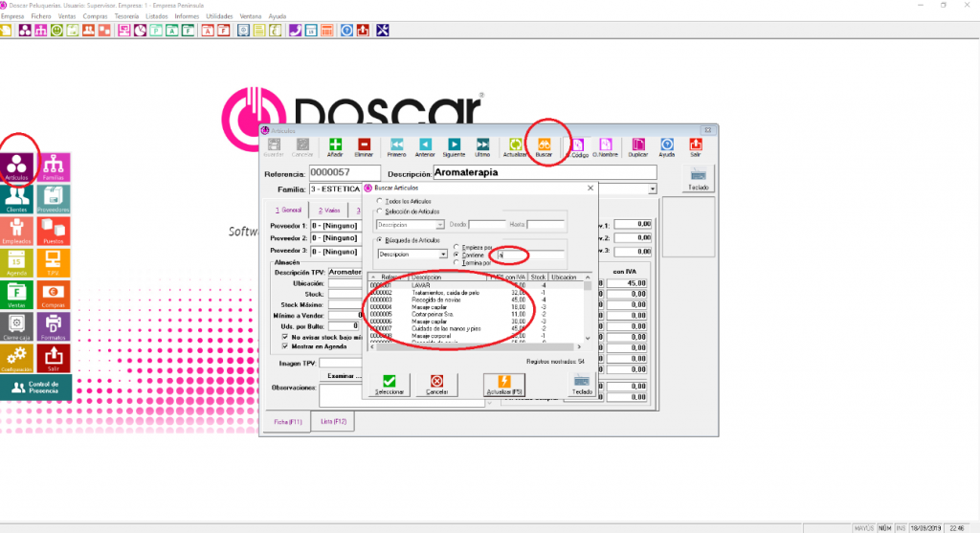Click Teclado button in search dialog
The width and height of the screenshot is (980, 533).
[x=582, y=385]
